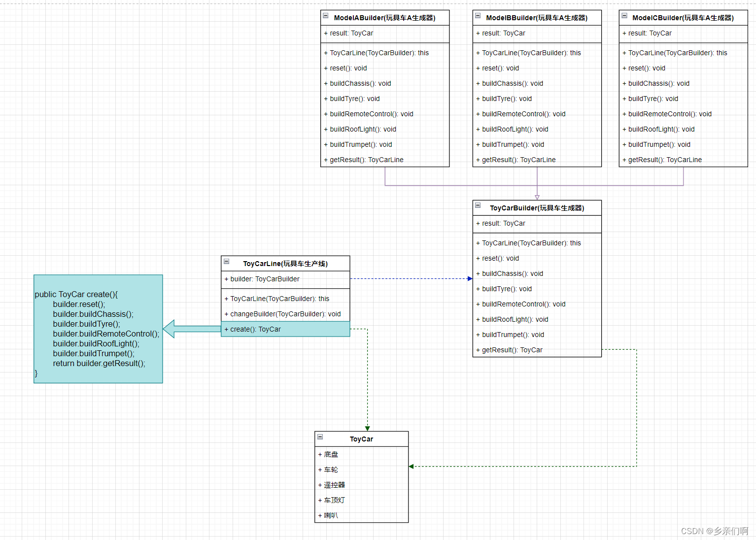The width and height of the screenshot is (756, 540).
Task: Select the ModelBBuilder class title
Action: pyautogui.click(x=537, y=18)
